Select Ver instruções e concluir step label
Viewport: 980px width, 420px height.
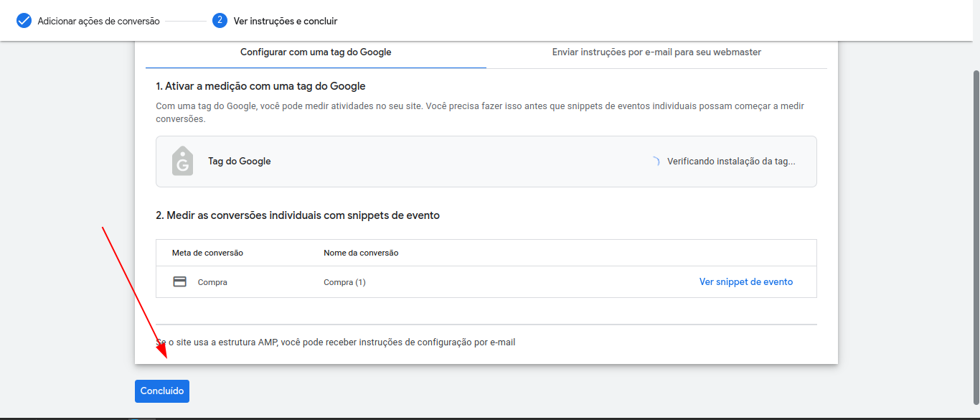coord(286,21)
